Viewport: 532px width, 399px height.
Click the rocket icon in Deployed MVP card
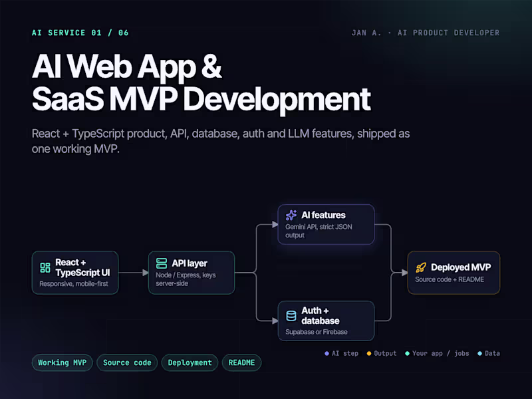pos(421,267)
